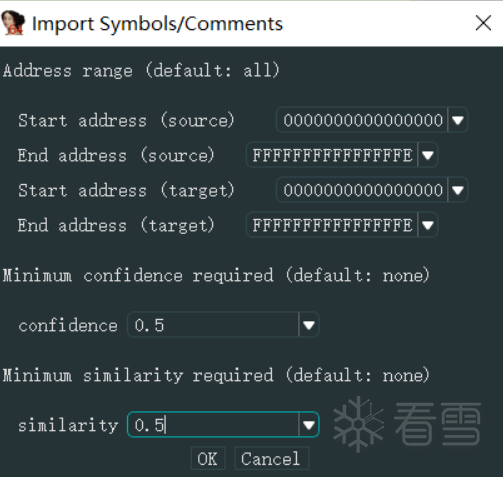
Task: Expand the Start address (source) dropdown arrow
Action: click(458, 120)
